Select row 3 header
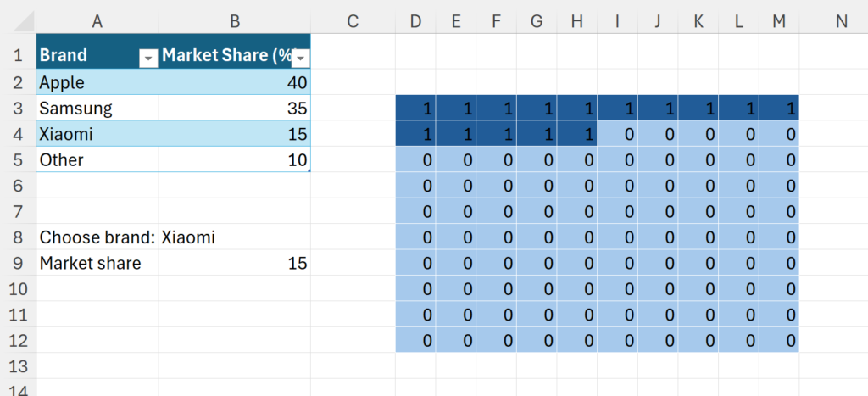This screenshot has width=868, height=396. pyautogui.click(x=18, y=108)
